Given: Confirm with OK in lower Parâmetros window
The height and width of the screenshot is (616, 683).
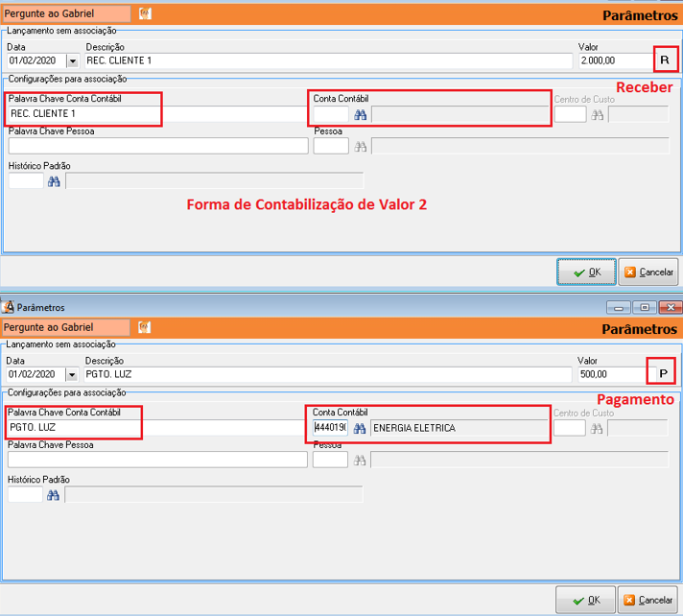Looking at the screenshot, I should click(585, 600).
